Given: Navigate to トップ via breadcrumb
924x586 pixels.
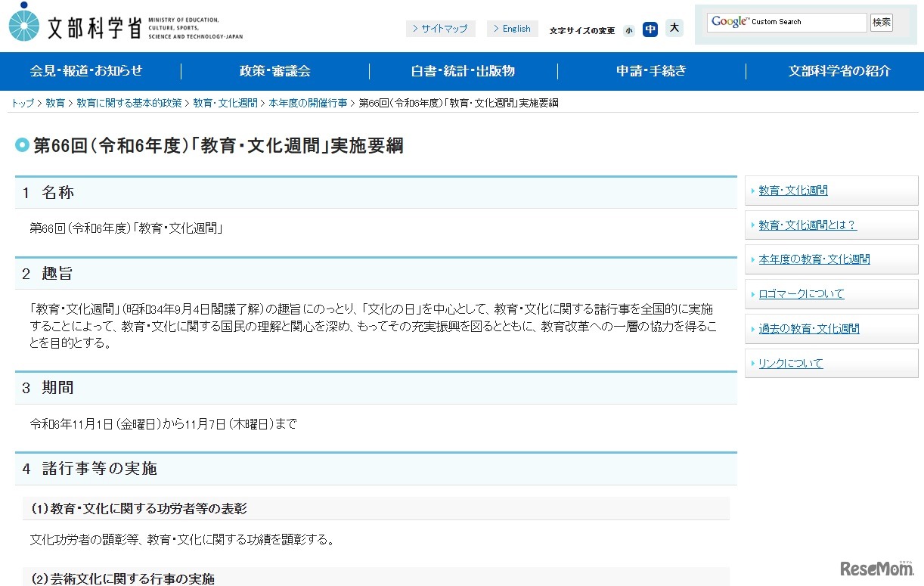Looking at the screenshot, I should tap(21, 103).
